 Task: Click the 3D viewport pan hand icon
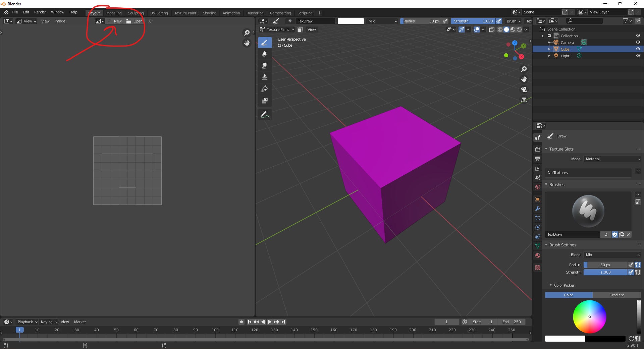524,79
